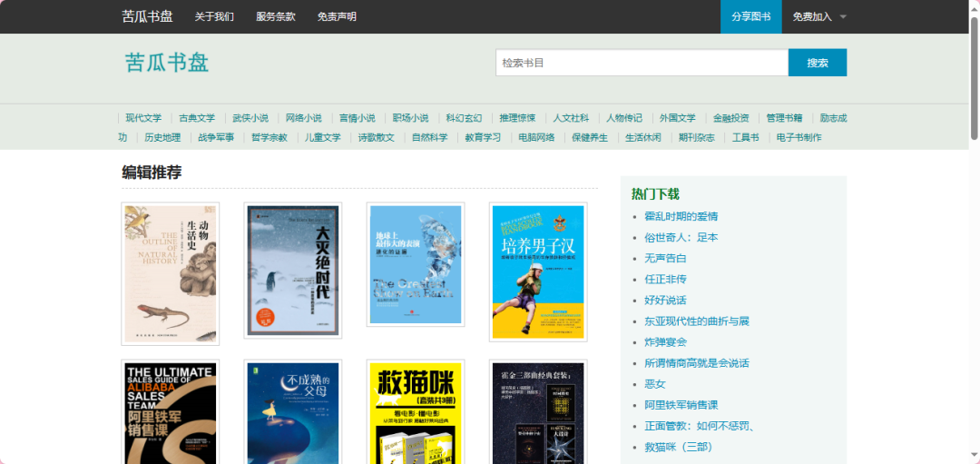Click the page vertical scrollbar
The width and height of the screenshot is (980, 464).
pos(974,82)
